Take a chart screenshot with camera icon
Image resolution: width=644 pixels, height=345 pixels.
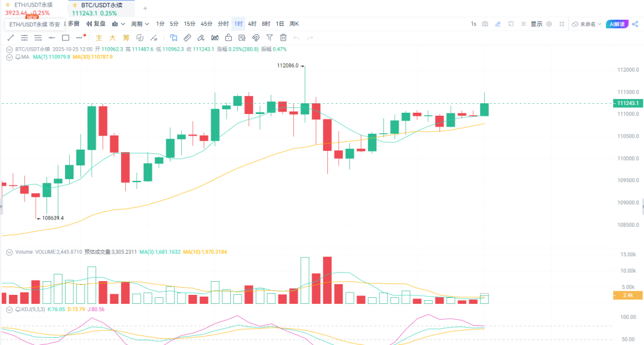coord(485,24)
